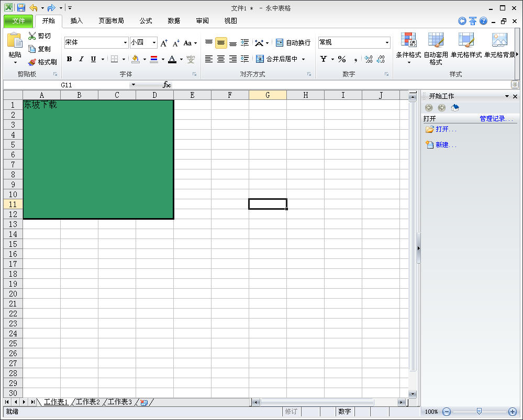
Task: Toggle Underline formatting
Action: (x=93, y=59)
